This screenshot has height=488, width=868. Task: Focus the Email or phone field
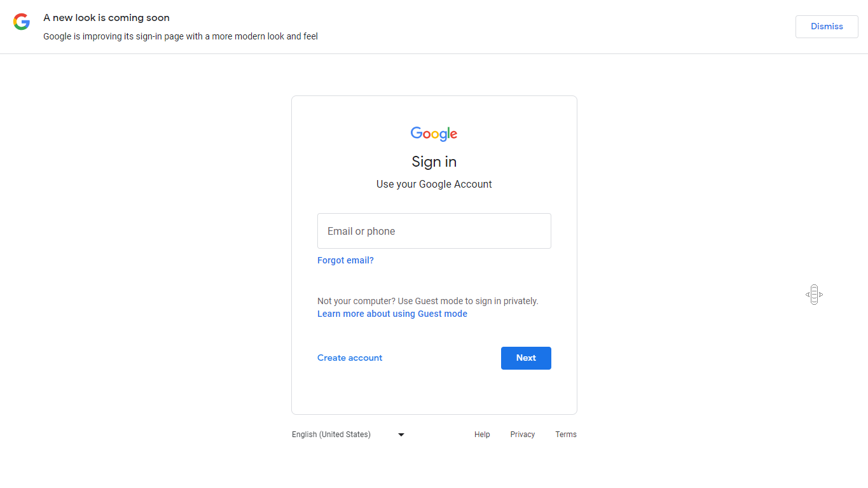[x=434, y=231]
